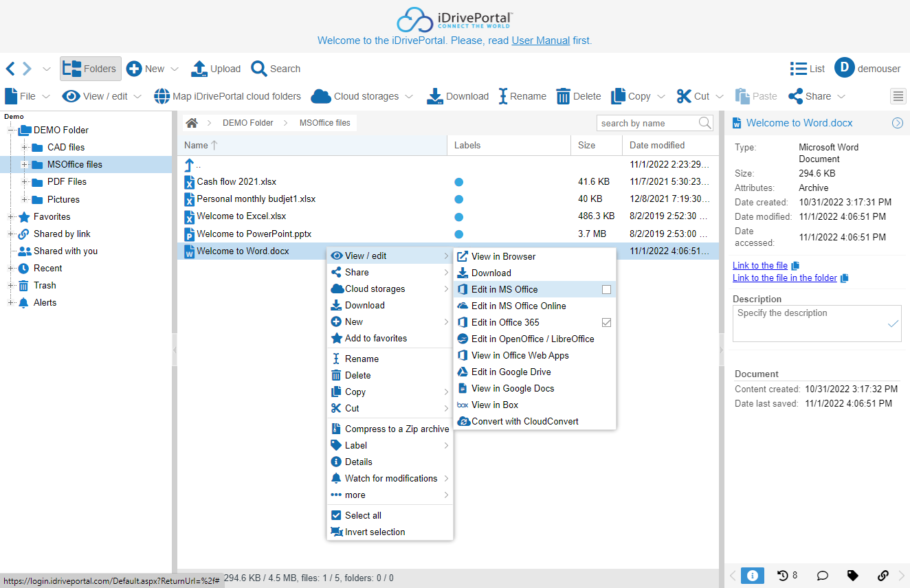Open the User Manual link
The image size is (910, 588).
pyautogui.click(x=540, y=41)
